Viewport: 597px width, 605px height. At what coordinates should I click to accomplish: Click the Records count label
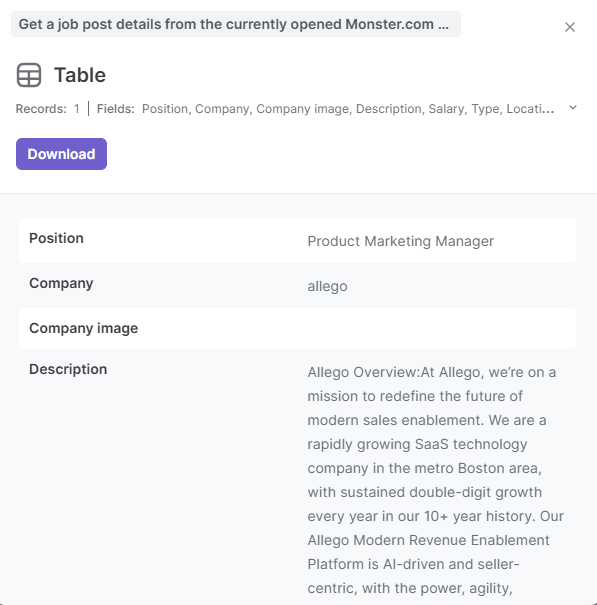41,109
